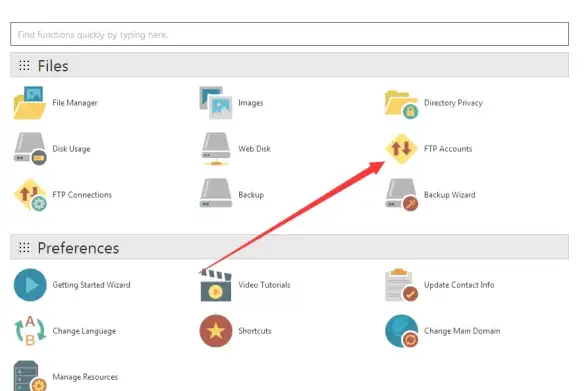Viewport: 588px width, 391px height.
Task: Open the Video Tutorials clapperboard icon
Action: [216, 285]
